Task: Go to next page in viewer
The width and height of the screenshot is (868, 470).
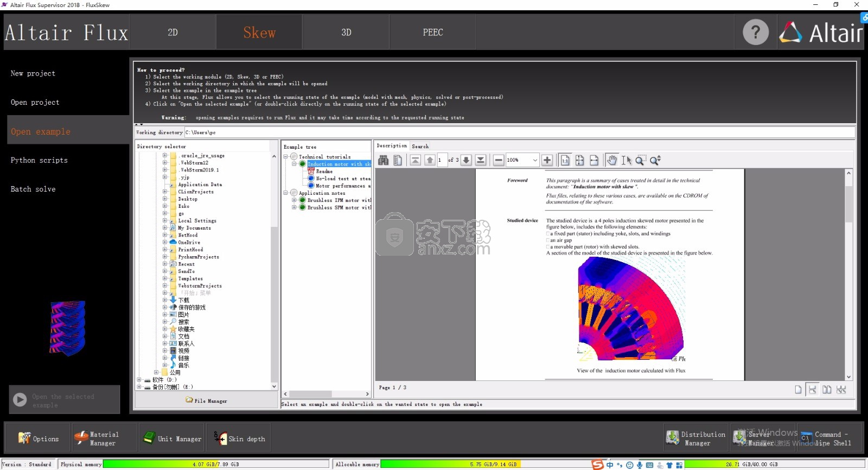Action: [466, 160]
